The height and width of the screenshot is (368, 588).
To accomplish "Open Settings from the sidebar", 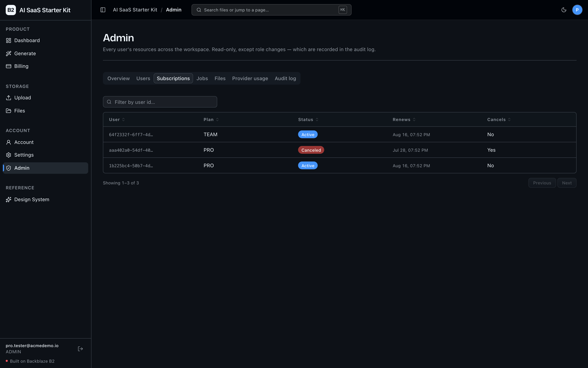I will [46, 155].
